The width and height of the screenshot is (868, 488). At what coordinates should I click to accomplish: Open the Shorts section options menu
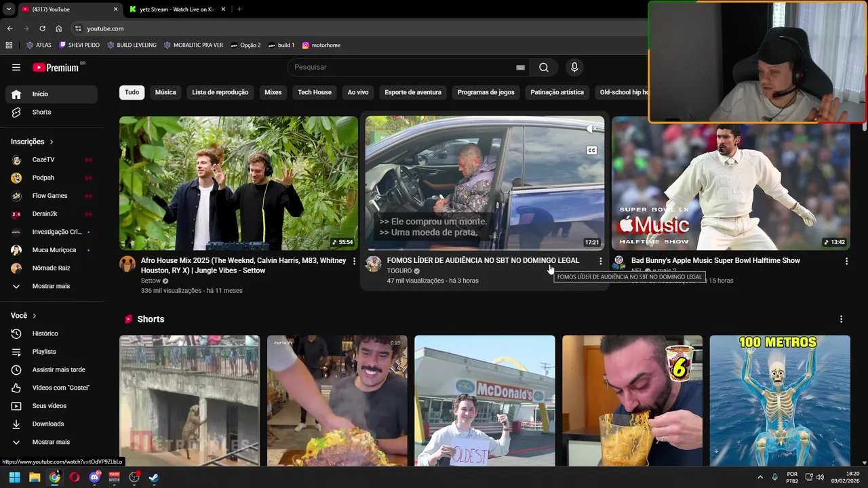pos(841,319)
